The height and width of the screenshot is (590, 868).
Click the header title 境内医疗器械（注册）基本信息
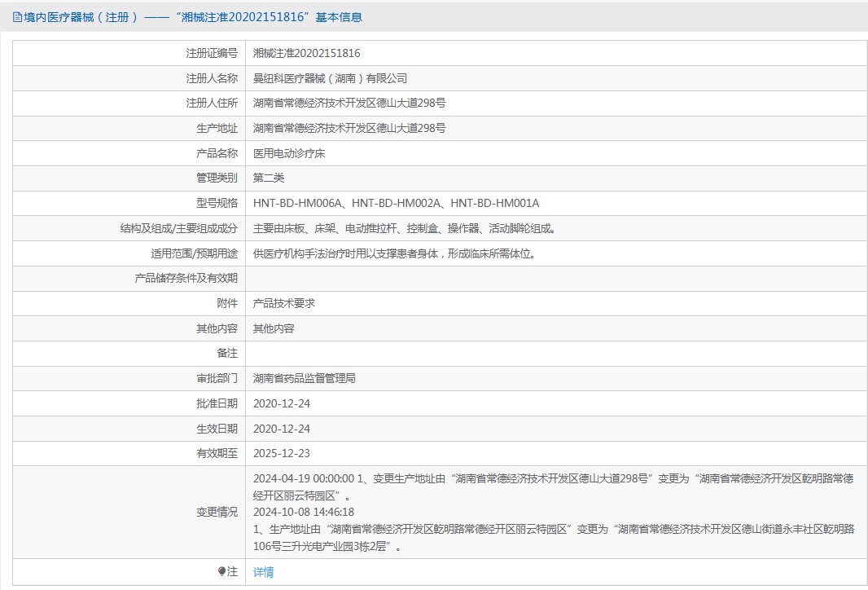[193, 17]
